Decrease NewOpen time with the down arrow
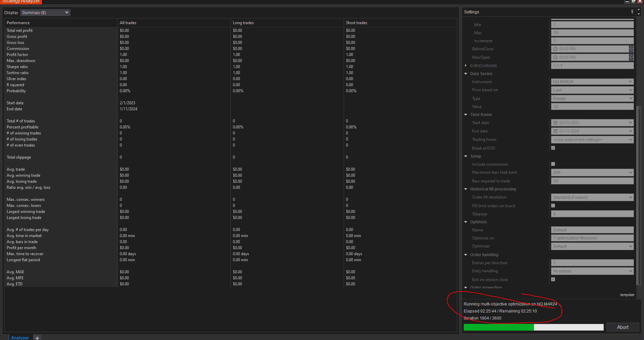Screen dimensions: 644x340 point(631,59)
